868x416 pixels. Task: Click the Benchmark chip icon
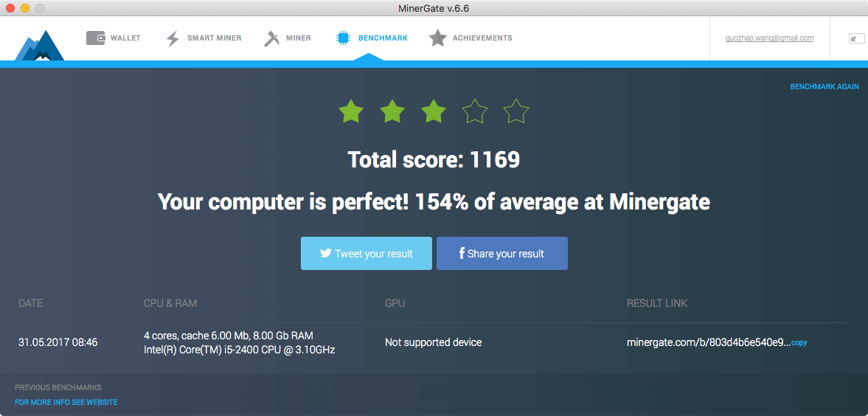pos(343,38)
